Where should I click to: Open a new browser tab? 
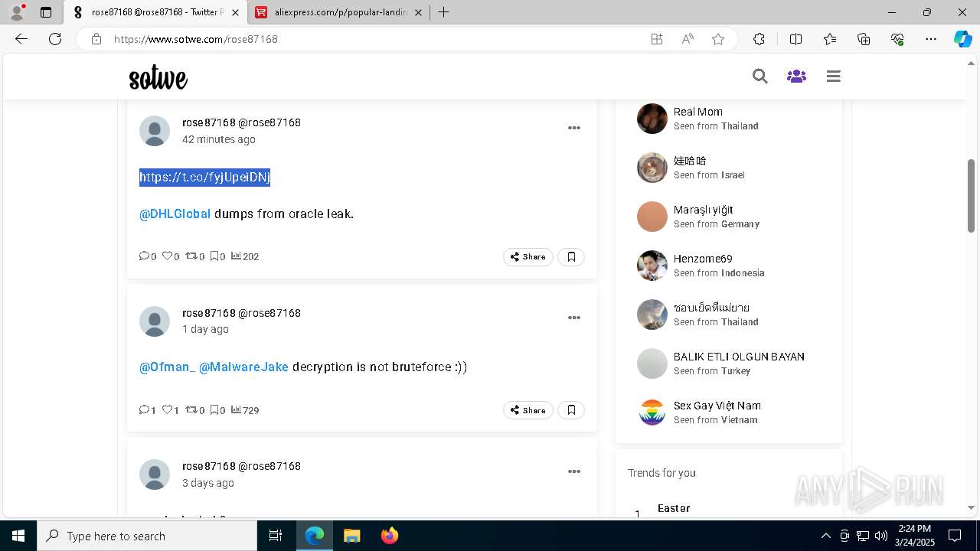[x=443, y=12]
